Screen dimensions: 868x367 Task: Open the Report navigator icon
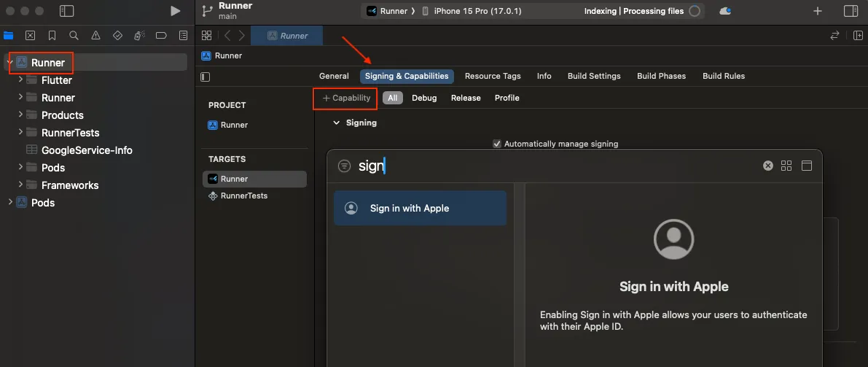[183, 36]
